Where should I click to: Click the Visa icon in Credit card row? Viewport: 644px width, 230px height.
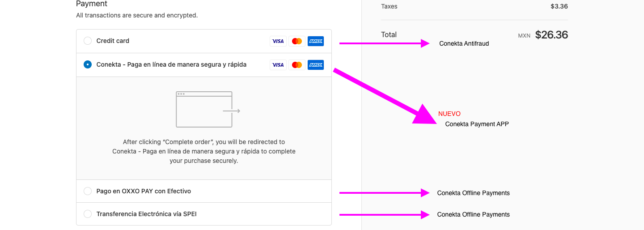pyautogui.click(x=278, y=41)
